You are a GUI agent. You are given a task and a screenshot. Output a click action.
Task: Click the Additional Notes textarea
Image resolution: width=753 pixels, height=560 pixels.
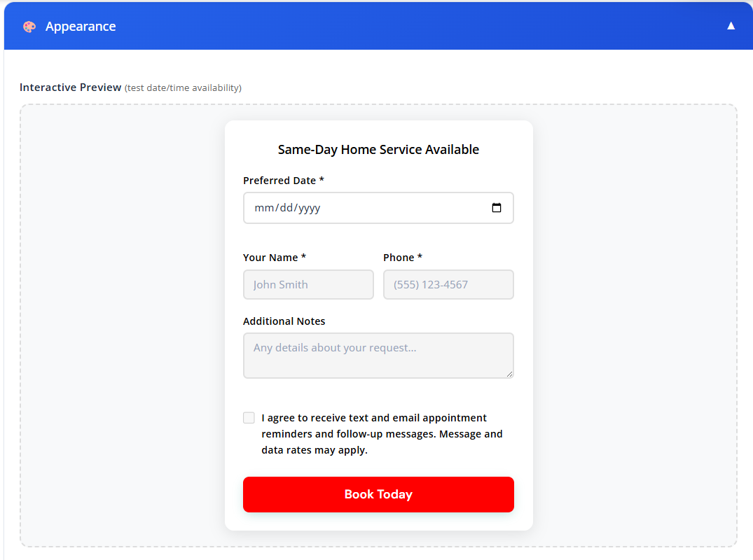pos(378,355)
